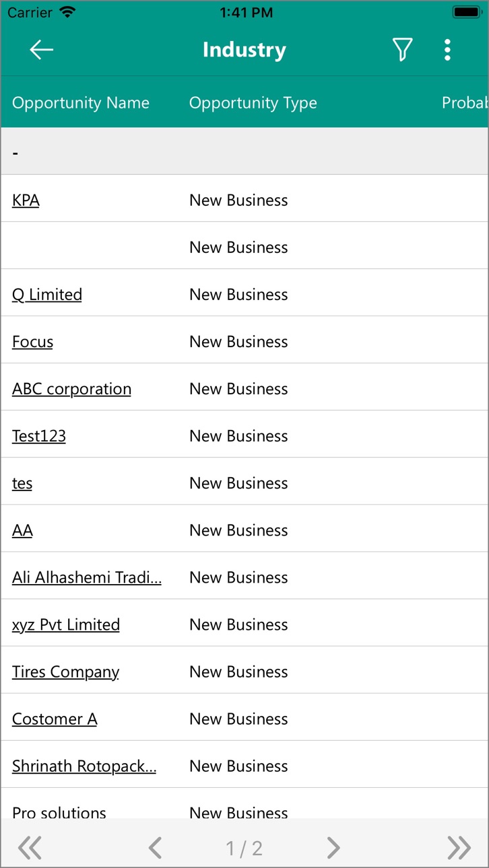Open the three-dot more options menu
The height and width of the screenshot is (868, 489).
tap(447, 50)
